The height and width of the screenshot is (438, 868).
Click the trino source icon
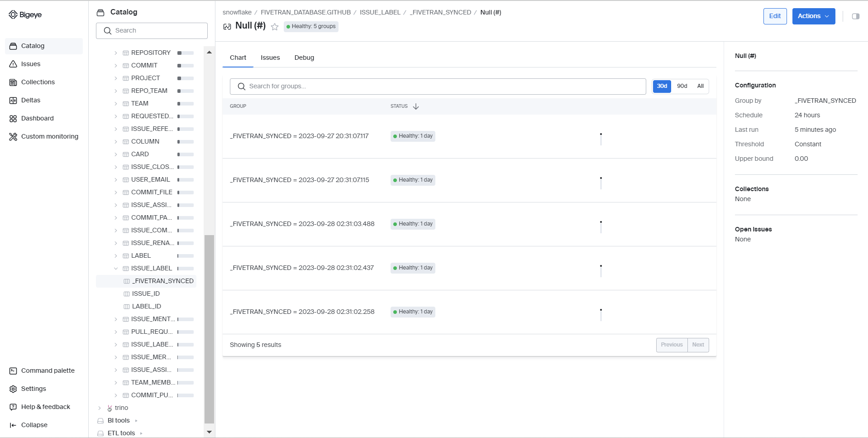(x=110, y=408)
